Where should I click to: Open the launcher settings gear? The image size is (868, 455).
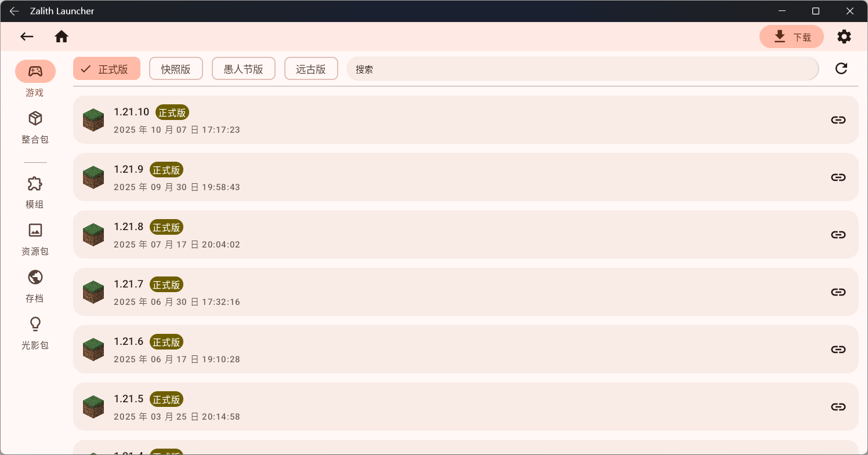[x=844, y=36]
